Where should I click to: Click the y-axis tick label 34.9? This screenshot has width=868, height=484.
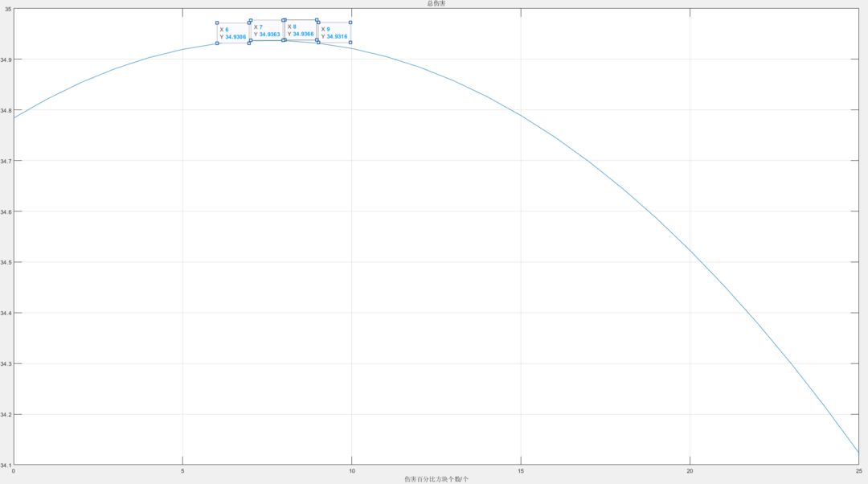(6, 59)
